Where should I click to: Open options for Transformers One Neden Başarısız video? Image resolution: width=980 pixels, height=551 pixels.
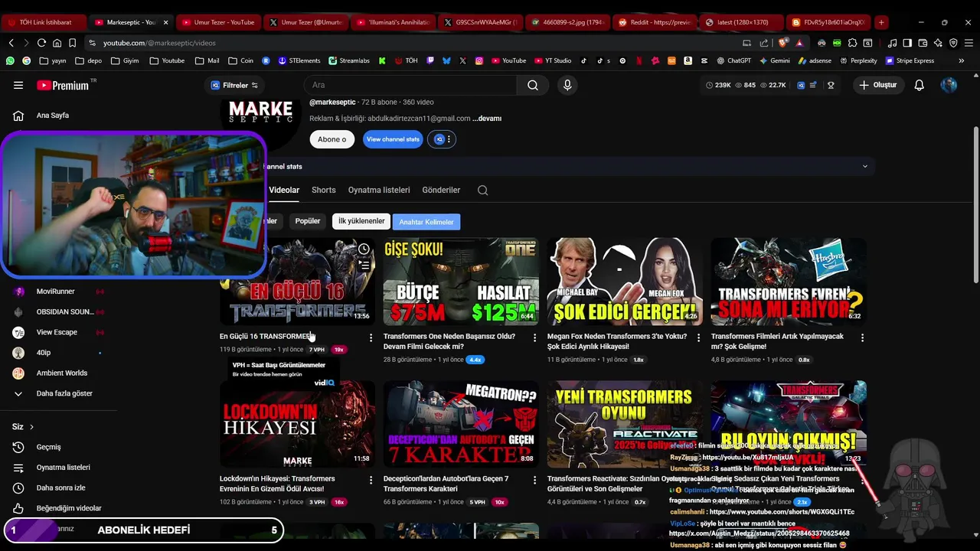(x=534, y=337)
